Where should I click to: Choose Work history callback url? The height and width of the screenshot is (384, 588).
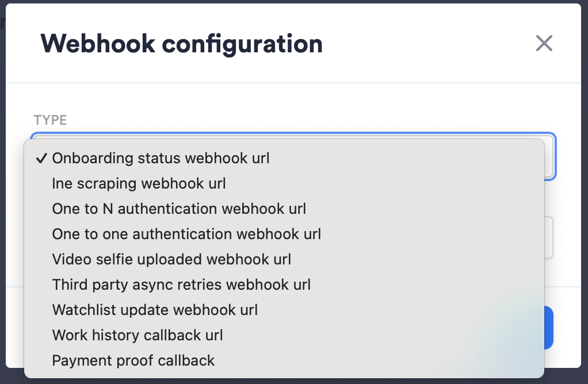138,335
